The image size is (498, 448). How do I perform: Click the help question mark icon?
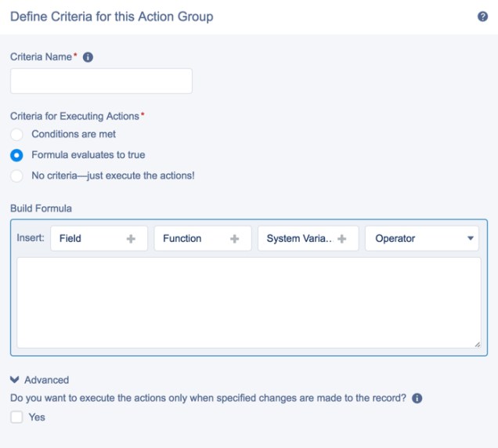tap(482, 16)
